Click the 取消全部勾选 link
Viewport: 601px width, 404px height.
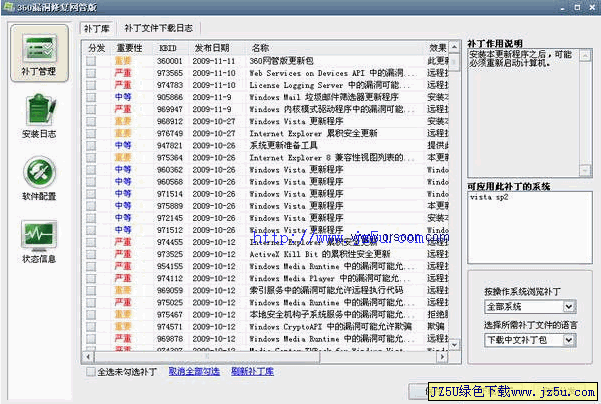click(194, 371)
